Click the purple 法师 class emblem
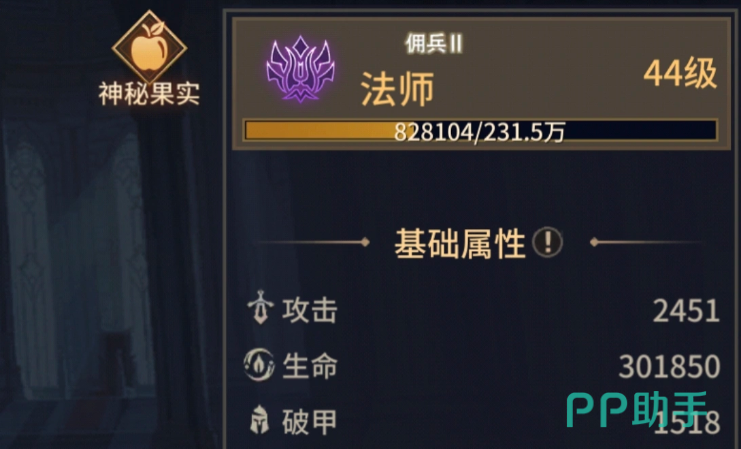741x449 pixels. tap(301, 69)
